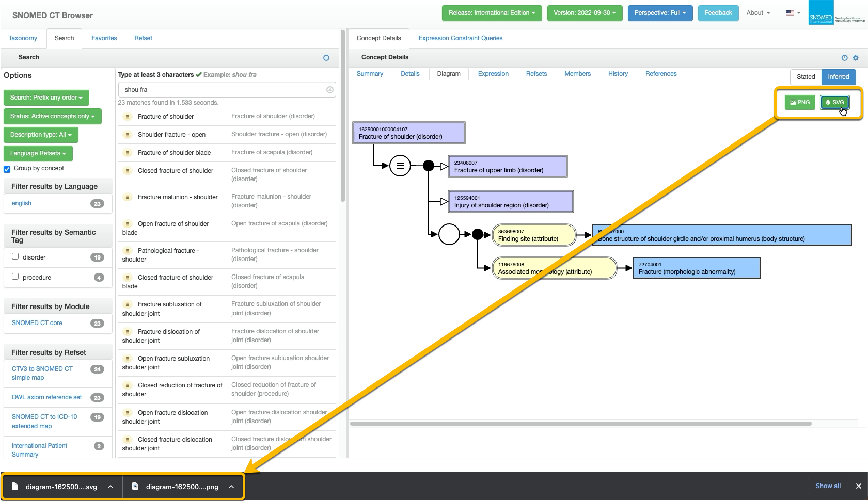Image resolution: width=868 pixels, height=501 pixels.
Task: Open the References tab
Action: (660, 74)
